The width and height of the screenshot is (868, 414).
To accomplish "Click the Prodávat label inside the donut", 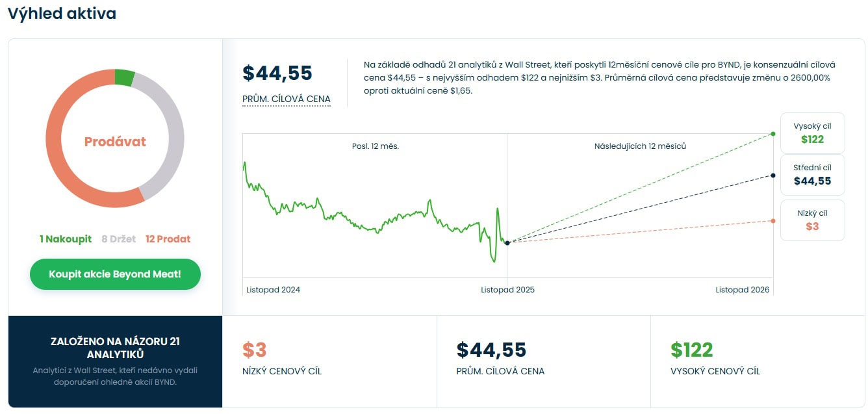I will tap(115, 142).
